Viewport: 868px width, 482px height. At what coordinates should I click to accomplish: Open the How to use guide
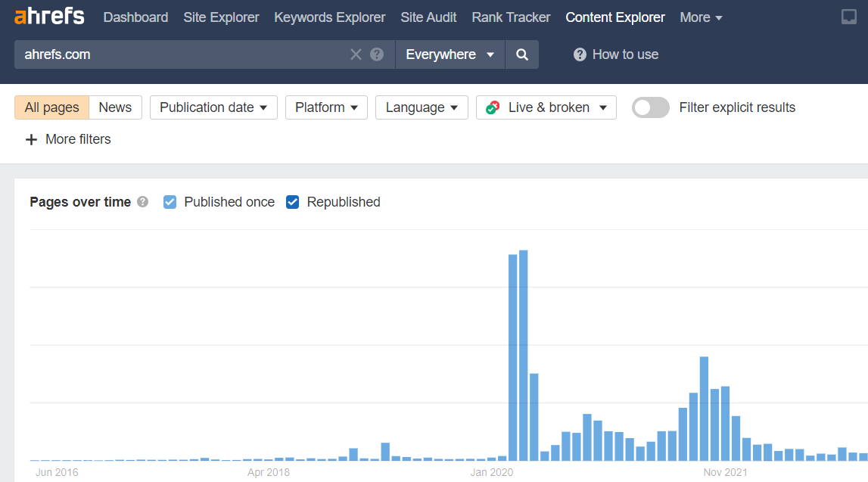(616, 54)
